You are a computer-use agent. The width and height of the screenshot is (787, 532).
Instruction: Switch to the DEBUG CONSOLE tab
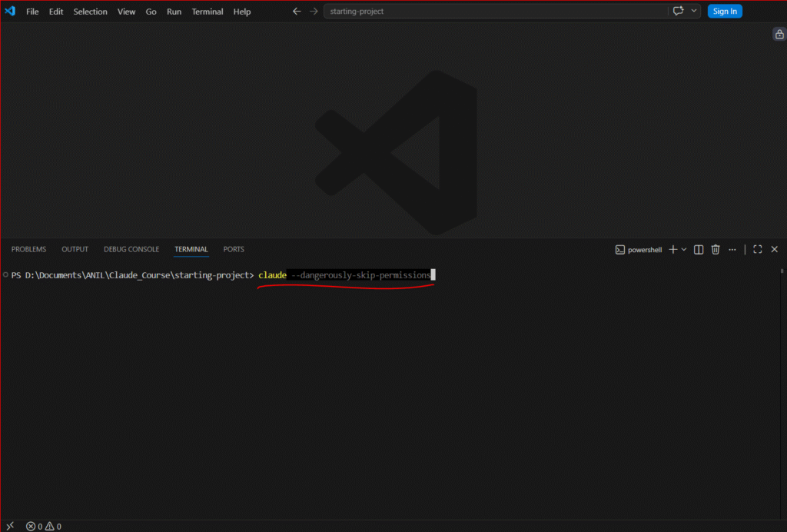tap(131, 249)
